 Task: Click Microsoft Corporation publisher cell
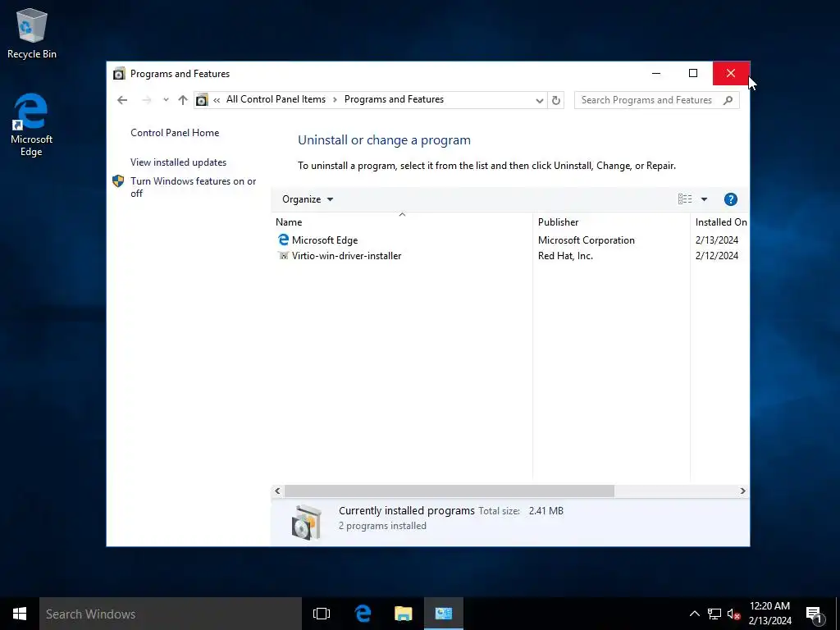(586, 240)
